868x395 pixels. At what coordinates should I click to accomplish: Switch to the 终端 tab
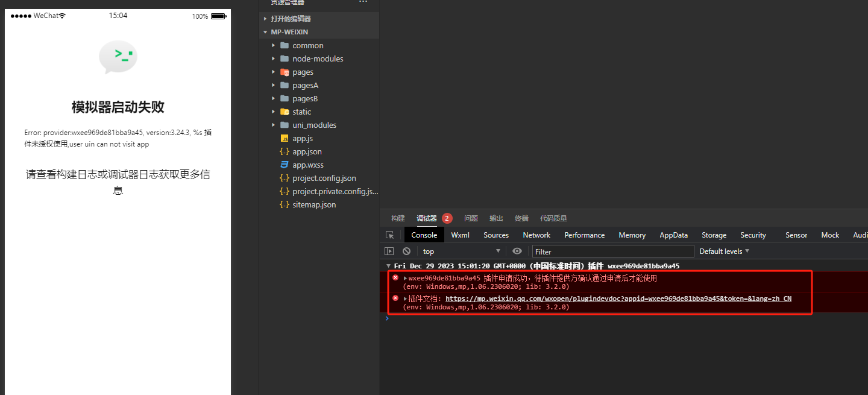(521, 218)
